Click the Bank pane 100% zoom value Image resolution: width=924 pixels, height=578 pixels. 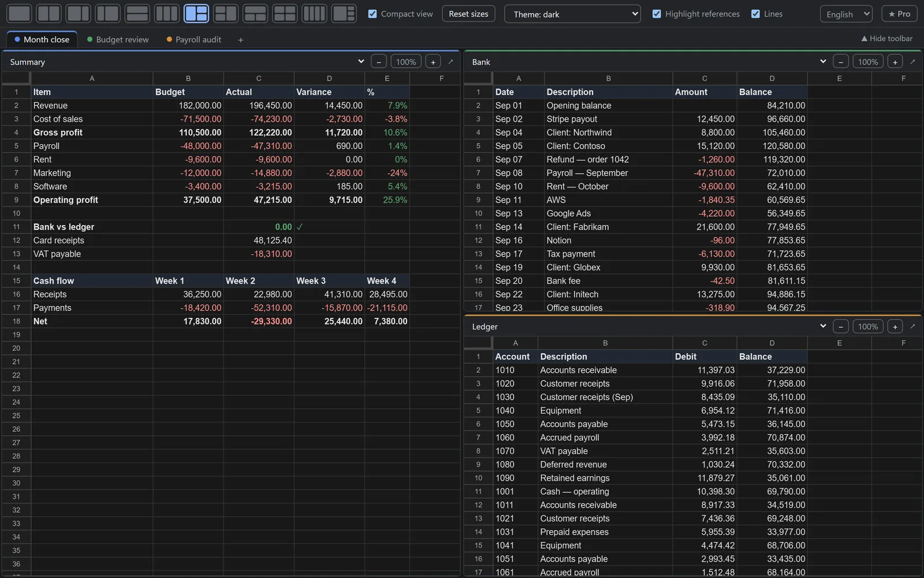(x=868, y=61)
